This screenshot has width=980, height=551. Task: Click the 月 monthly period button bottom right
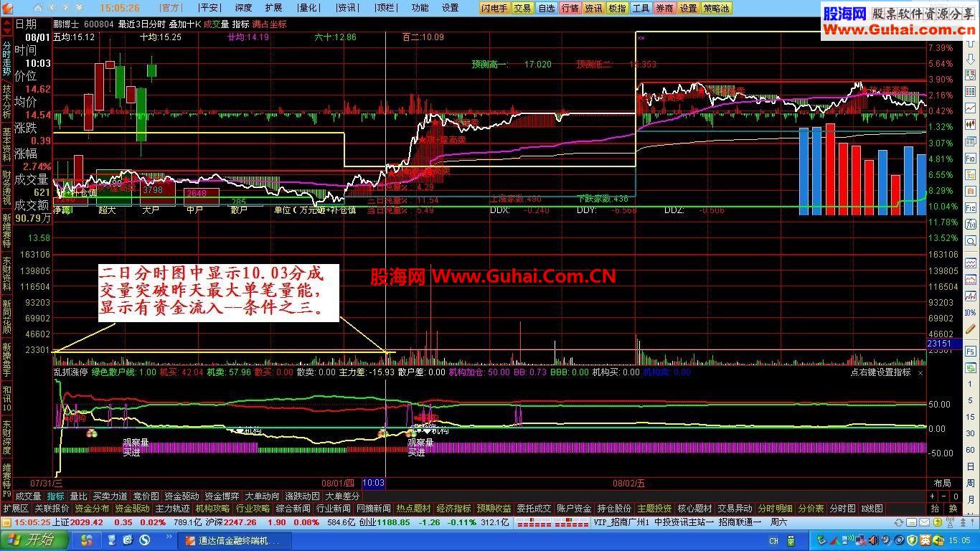tap(971, 500)
